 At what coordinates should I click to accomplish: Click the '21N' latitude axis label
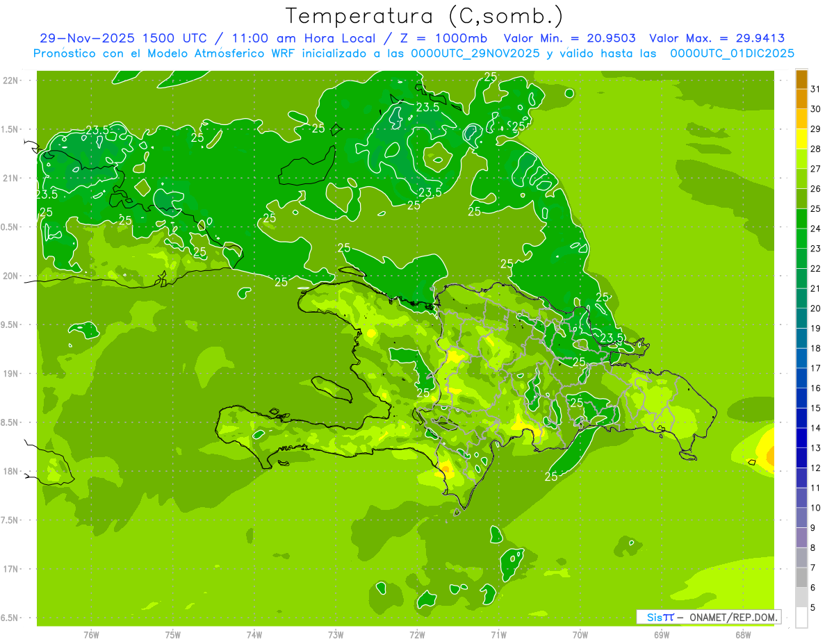(x=10, y=178)
